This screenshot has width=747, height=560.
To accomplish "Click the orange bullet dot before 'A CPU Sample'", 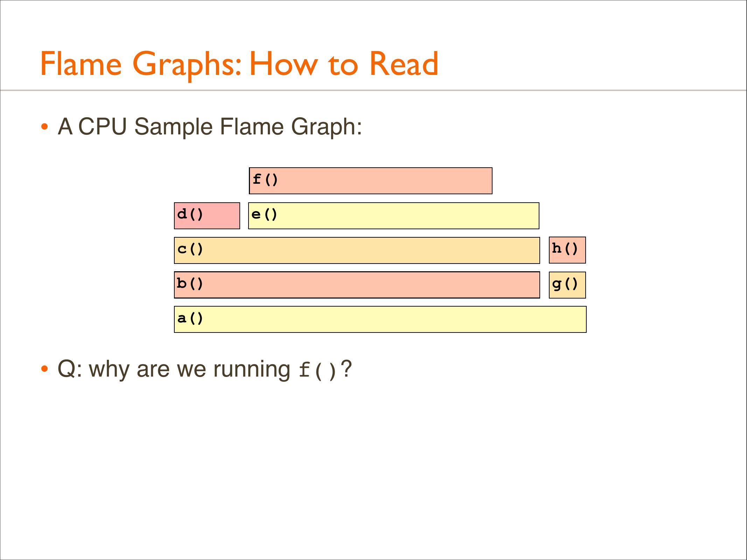I will point(44,127).
